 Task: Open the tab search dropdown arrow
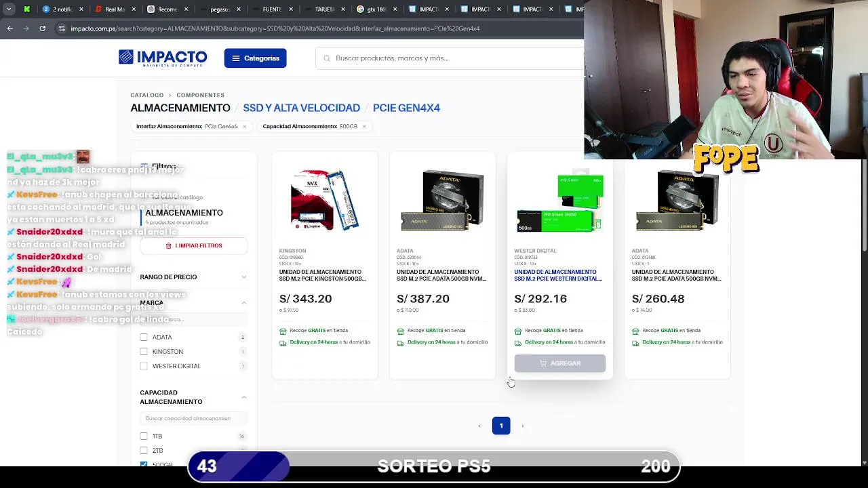click(9, 9)
